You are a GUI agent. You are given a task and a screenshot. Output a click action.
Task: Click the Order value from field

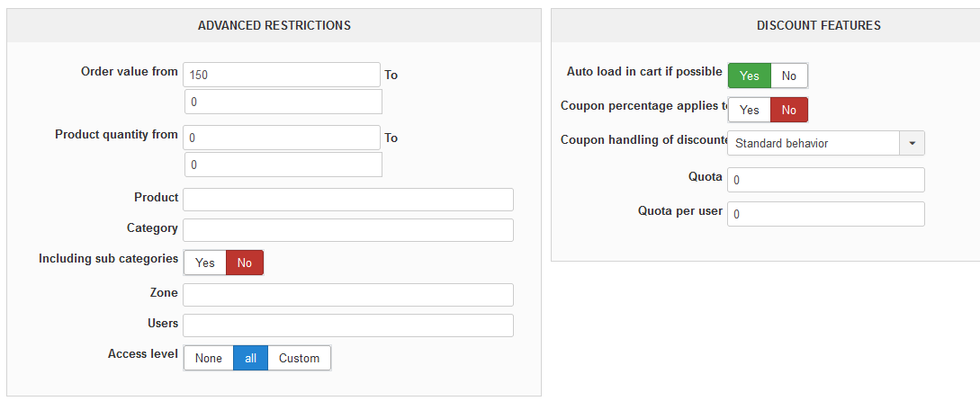282,75
